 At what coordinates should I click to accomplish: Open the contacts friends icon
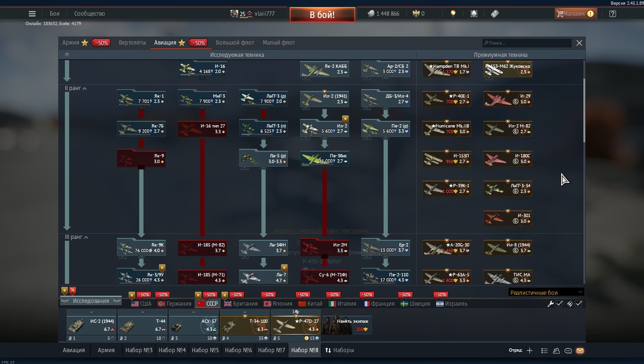556,351
